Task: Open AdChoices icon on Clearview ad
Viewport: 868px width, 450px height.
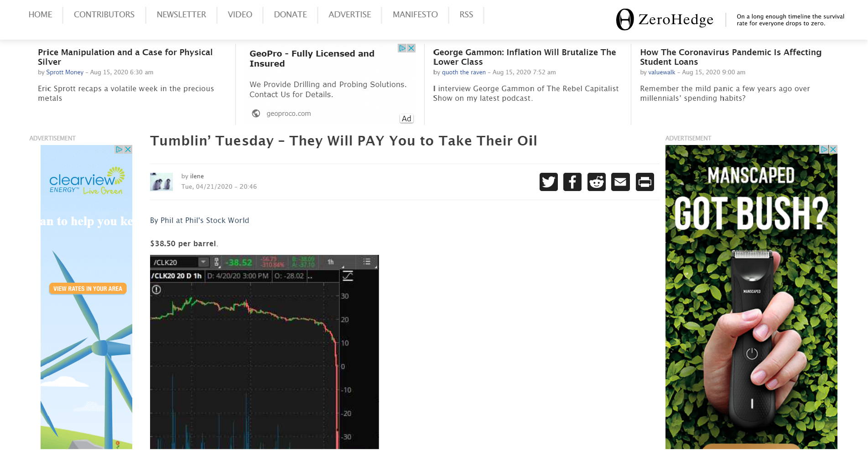Action: tap(120, 149)
